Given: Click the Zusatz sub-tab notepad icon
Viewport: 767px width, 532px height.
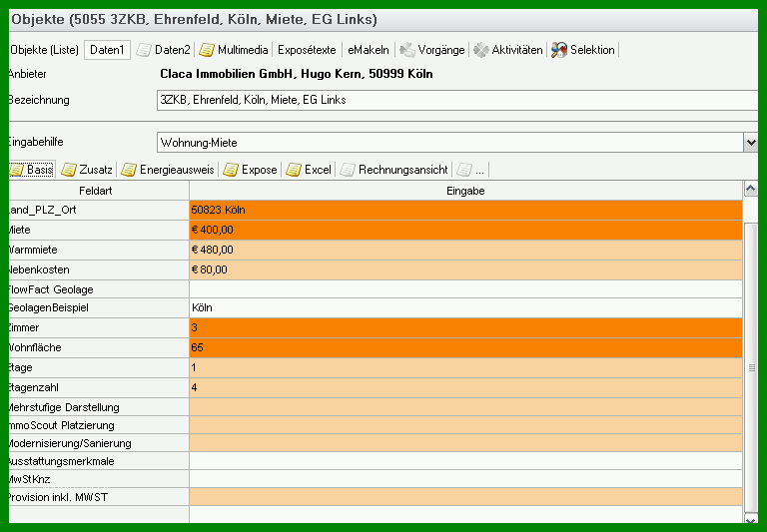Looking at the screenshot, I should (x=69, y=170).
